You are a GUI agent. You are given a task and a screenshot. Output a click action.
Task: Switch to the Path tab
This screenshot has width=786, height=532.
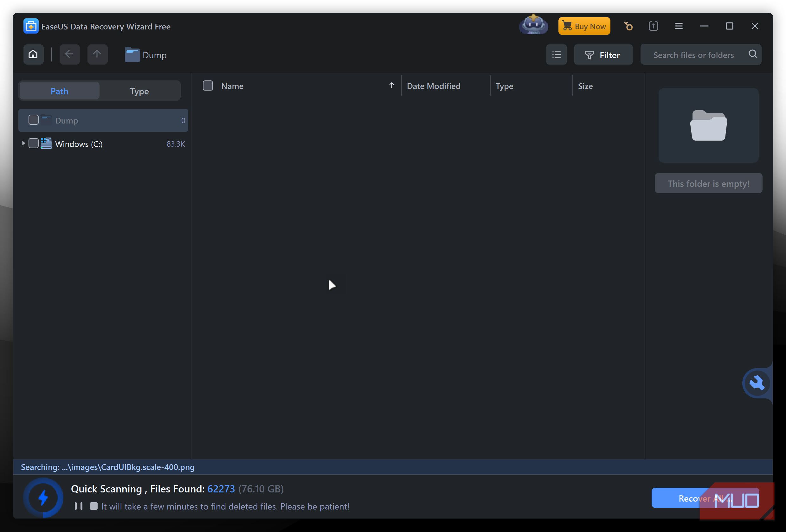60,91
